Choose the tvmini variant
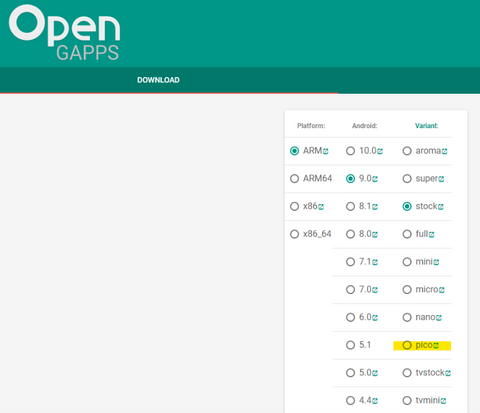The height and width of the screenshot is (413, 480). 407,400
